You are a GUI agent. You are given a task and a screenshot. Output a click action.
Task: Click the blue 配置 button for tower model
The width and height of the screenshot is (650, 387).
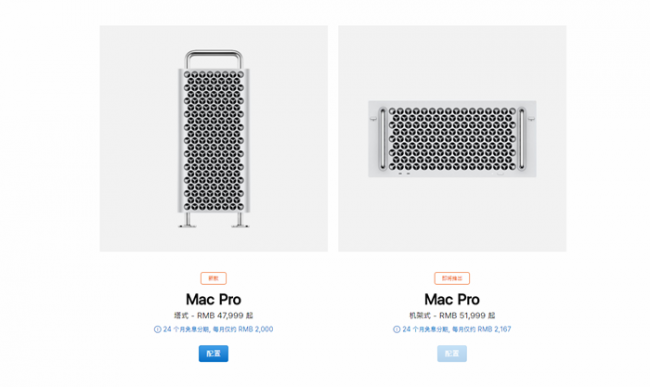point(213,353)
